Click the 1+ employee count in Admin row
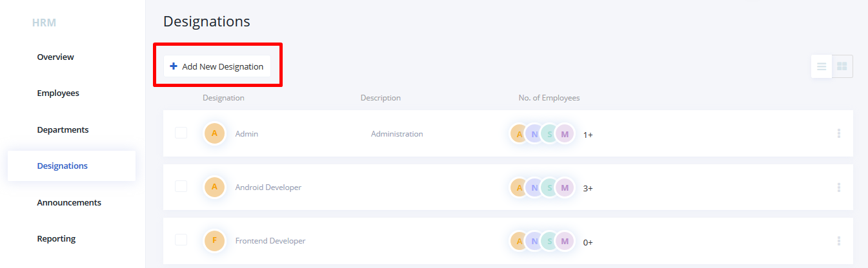Image resolution: width=868 pixels, height=268 pixels. [x=588, y=135]
